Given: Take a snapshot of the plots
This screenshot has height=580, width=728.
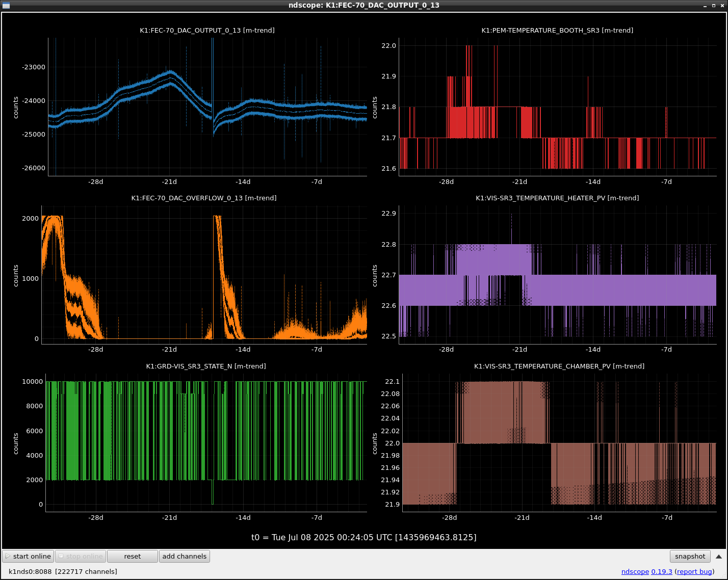Looking at the screenshot, I should point(690,556).
